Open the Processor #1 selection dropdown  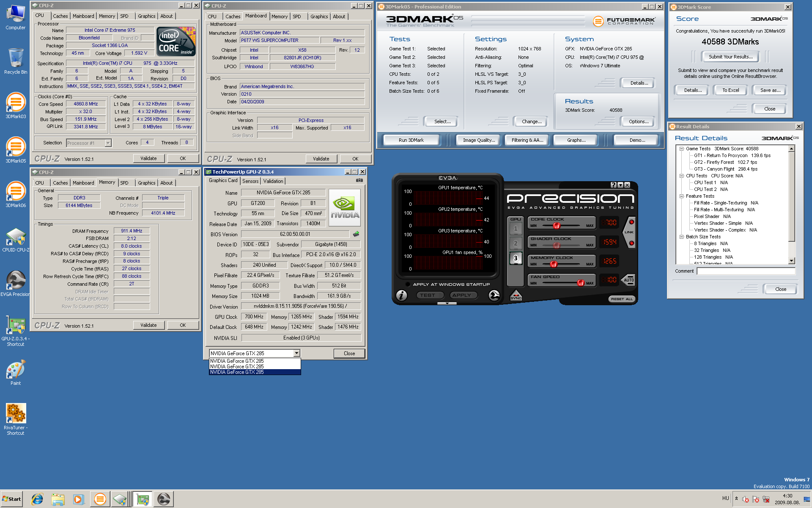[x=108, y=143]
